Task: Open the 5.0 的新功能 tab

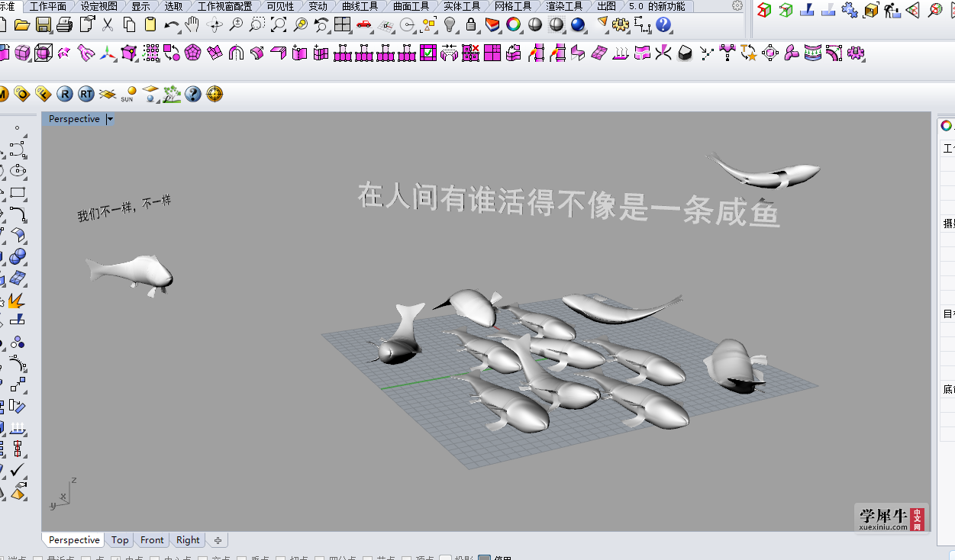Action: point(657,6)
